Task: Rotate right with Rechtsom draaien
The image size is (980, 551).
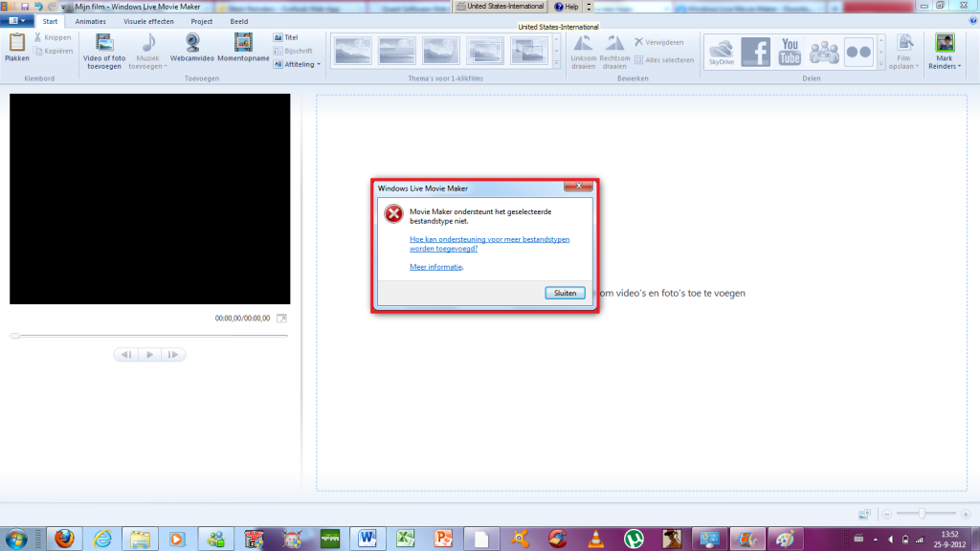Action: coord(614,52)
